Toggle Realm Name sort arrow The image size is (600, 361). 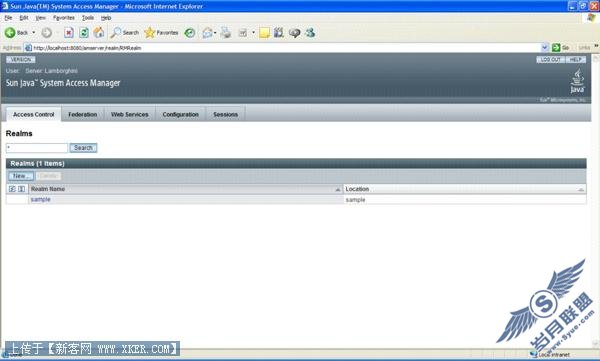click(x=338, y=189)
